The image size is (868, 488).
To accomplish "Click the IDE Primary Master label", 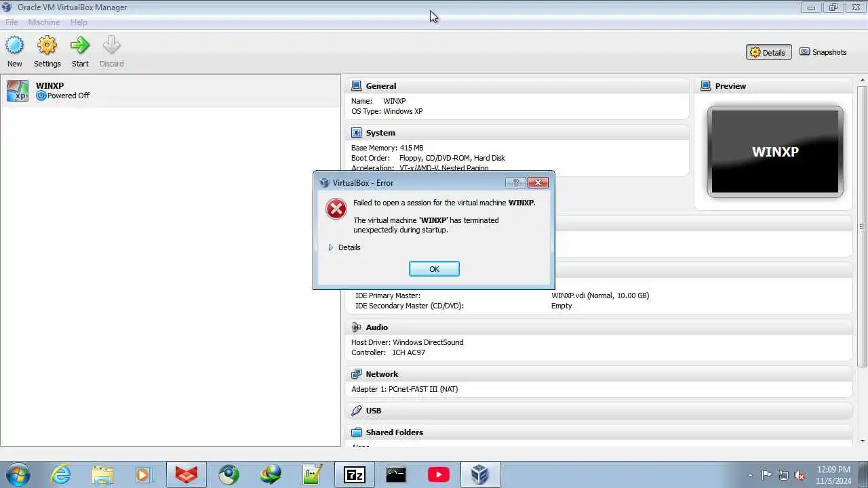I will [388, 296].
